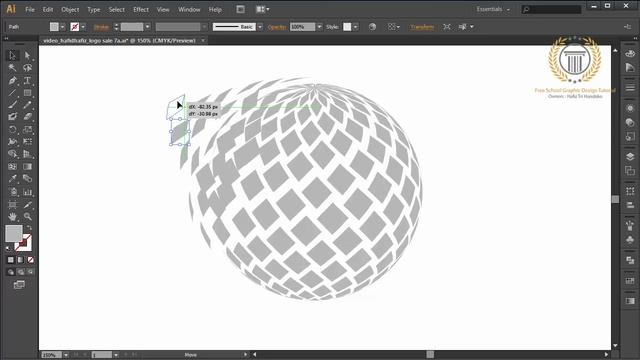Open the stroke weight dropdown
The width and height of the screenshot is (640, 360).
click(147, 27)
